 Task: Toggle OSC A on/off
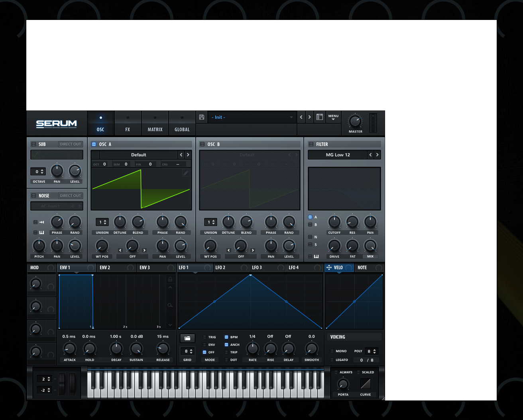[x=94, y=144]
